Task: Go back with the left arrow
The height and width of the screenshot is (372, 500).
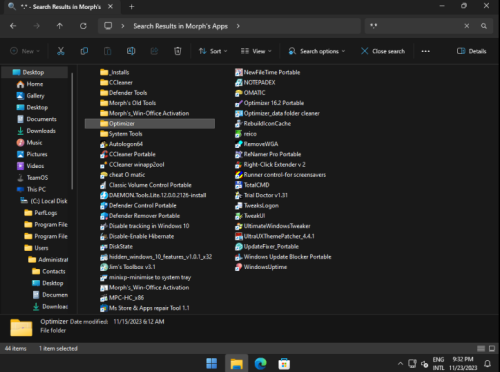Action: point(13,26)
